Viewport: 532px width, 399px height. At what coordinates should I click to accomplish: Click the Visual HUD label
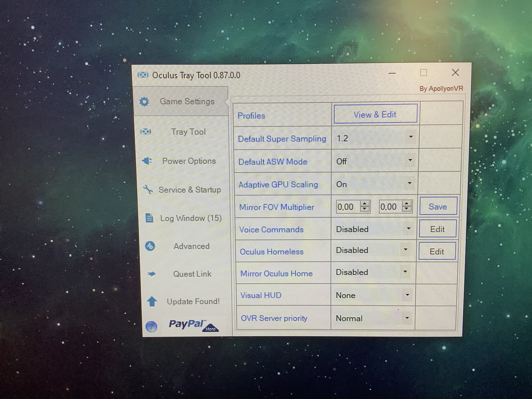[261, 295]
